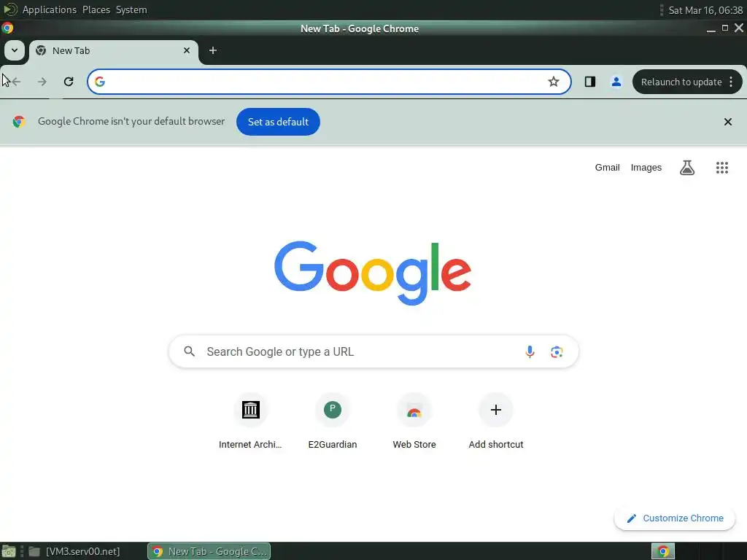Open the Applications menu
This screenshot has width=747, height=560.
pos(49,9)
